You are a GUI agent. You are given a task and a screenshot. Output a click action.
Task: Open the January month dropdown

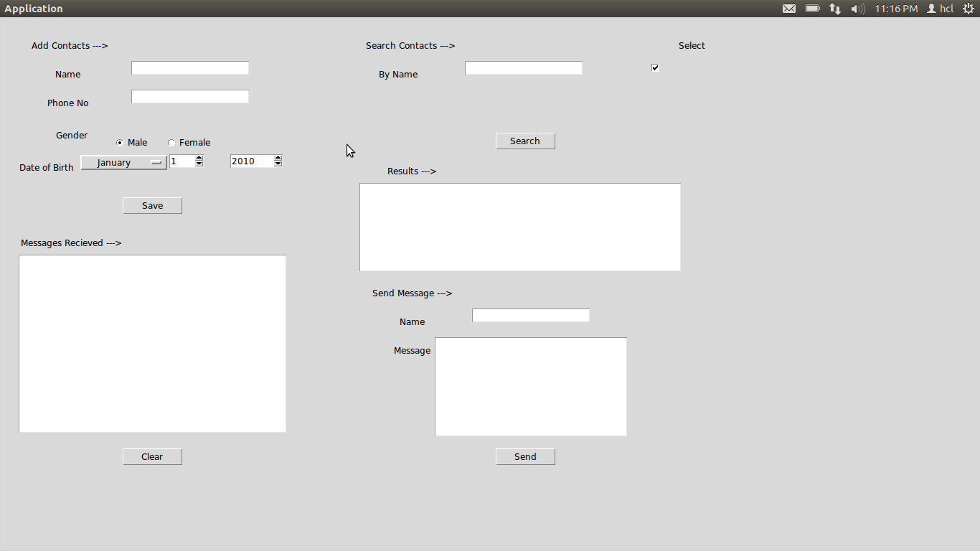[x=123, y=162]
